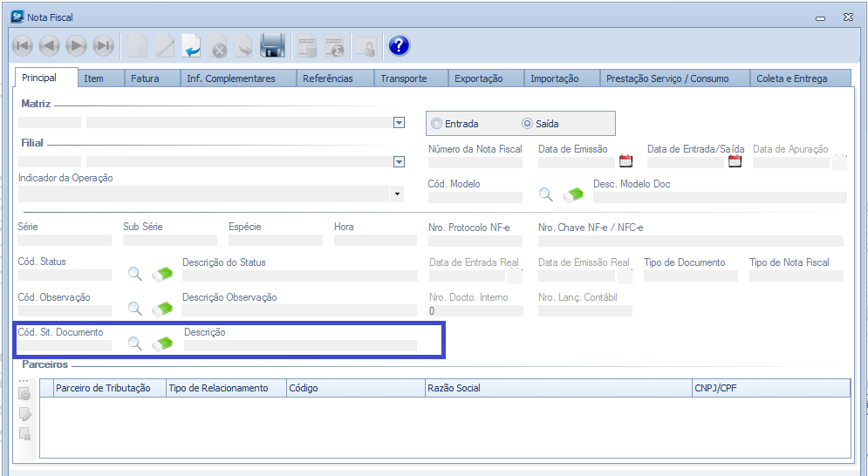The image size is (868, 476).
Task: Click the undo blue arrow document icon
Action: pyautogui.click(x=192, y=46)
